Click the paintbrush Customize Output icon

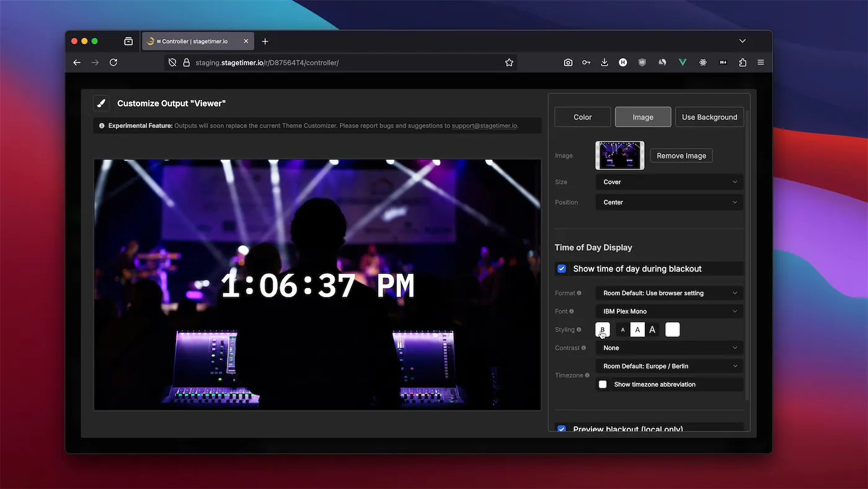click(x=101, y=104)
